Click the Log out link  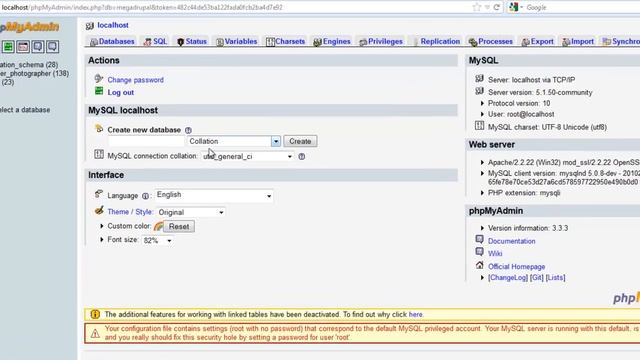point(120,93)
